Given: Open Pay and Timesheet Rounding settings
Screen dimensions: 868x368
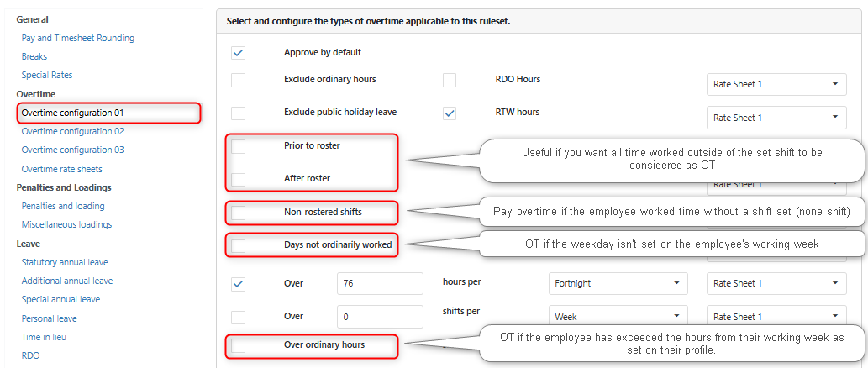Looking at the screenshot, I should point(78,38).
